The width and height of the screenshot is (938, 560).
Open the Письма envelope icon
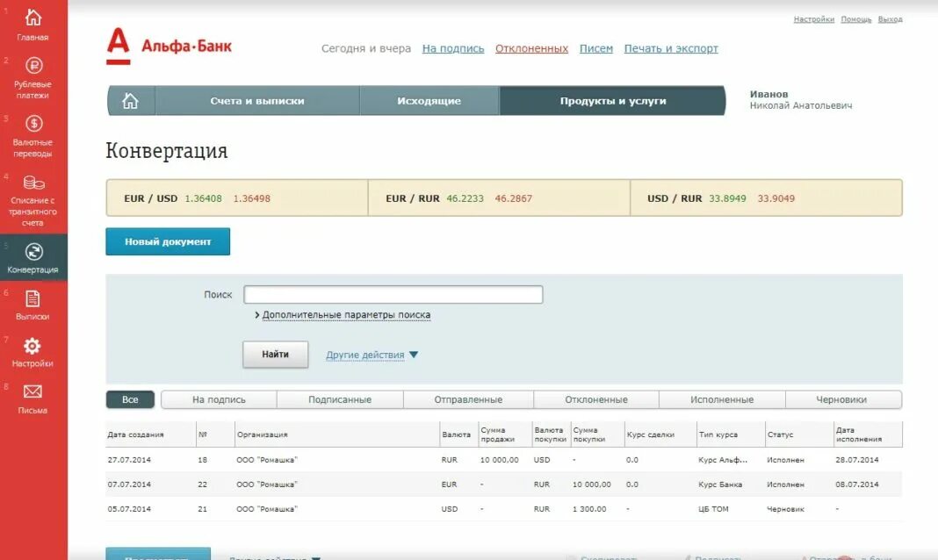[x=32, y=391]
